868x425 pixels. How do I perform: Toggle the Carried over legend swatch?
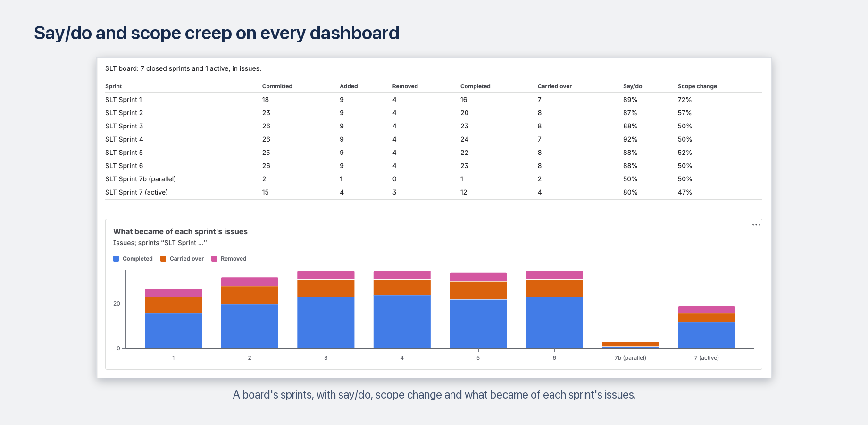coord(163,259)
